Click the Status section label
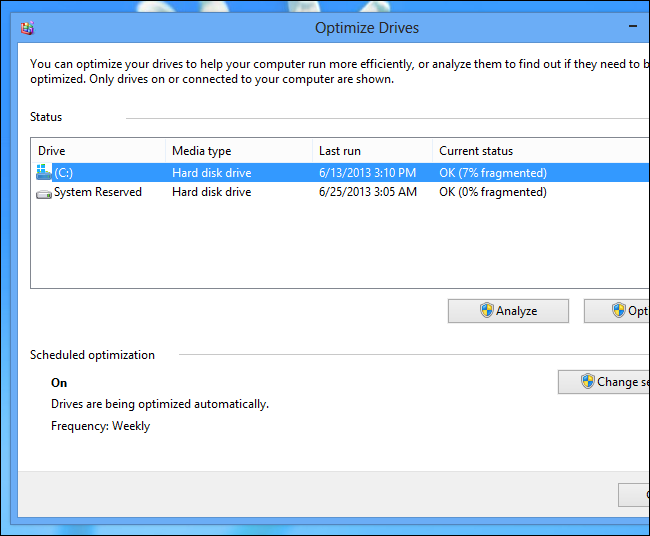 point(46,117)
